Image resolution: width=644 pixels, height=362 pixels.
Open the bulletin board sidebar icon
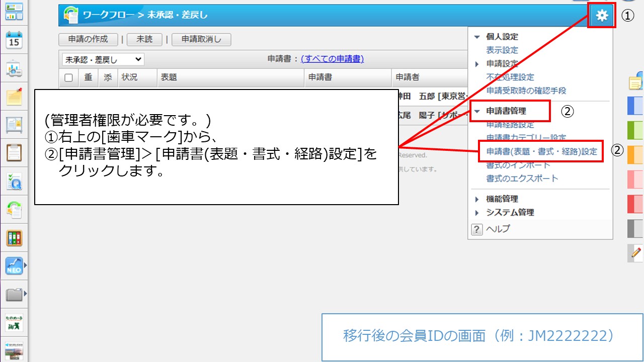(x=14, y=124)
